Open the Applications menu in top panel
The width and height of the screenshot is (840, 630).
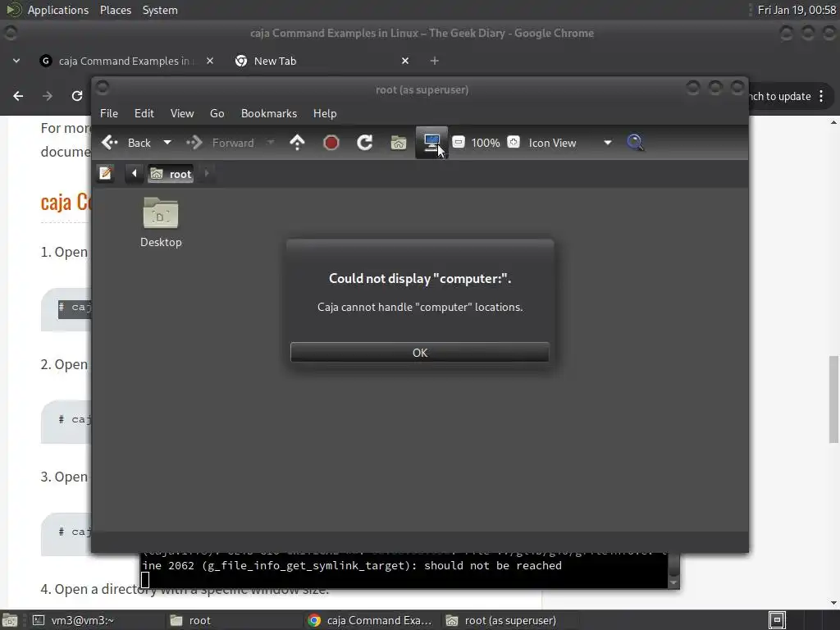[x=58, y=10]
